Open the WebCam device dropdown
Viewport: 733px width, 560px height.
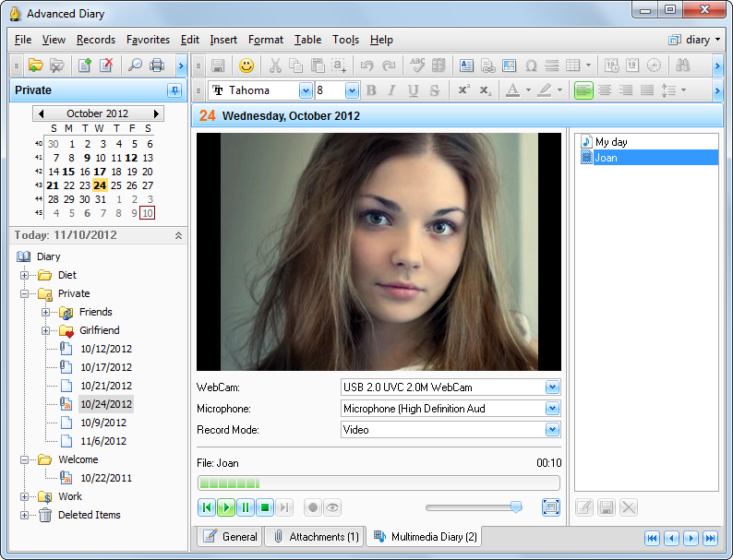552,387
